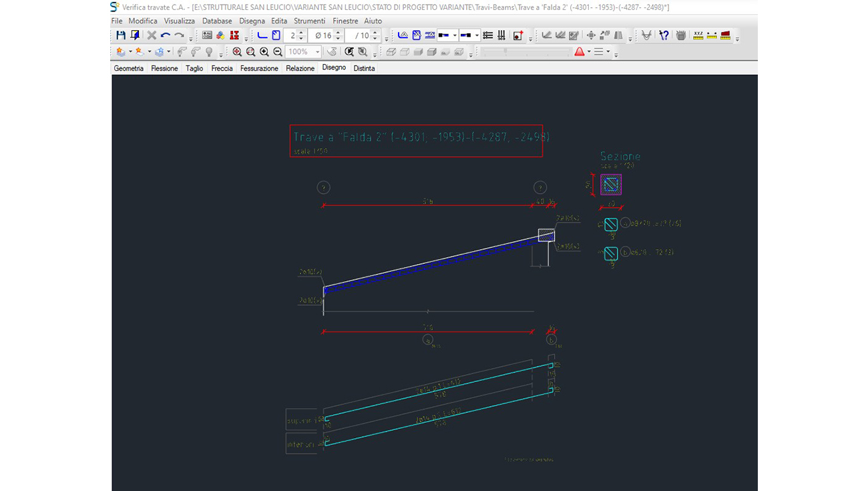
Task: Click the XYZ coordinates ruler icon
Action: coord(698,35)
